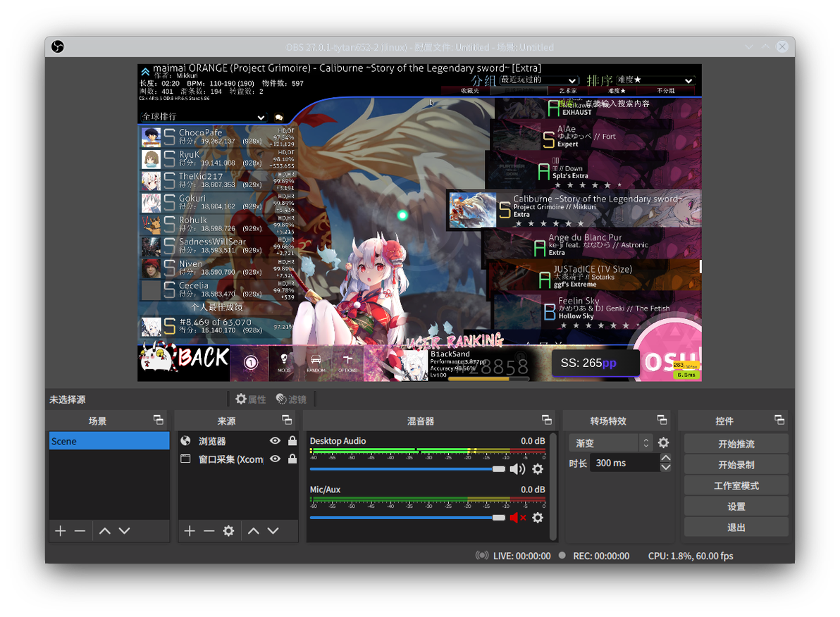Hide the browser source with eye icon
Image resolution: width=840 pixels, height=617 pixels.
pos(276,441)
